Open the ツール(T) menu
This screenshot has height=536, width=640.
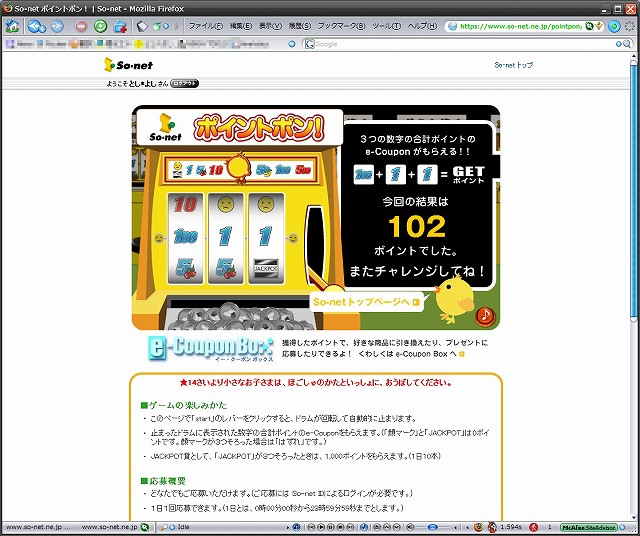(x=387, y=26)
